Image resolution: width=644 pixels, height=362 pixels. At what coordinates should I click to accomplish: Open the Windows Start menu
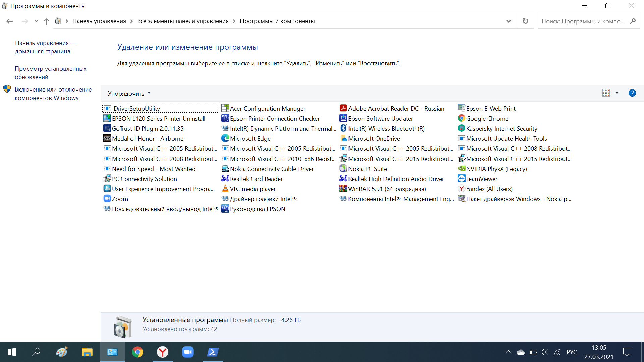[12, 352]
